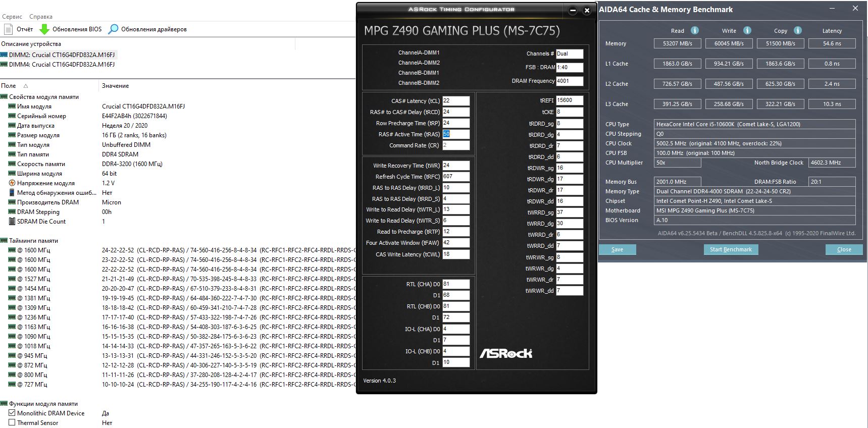Close the AIDA64 Cache & Memory Benchmark window

[x=855, y=9]
